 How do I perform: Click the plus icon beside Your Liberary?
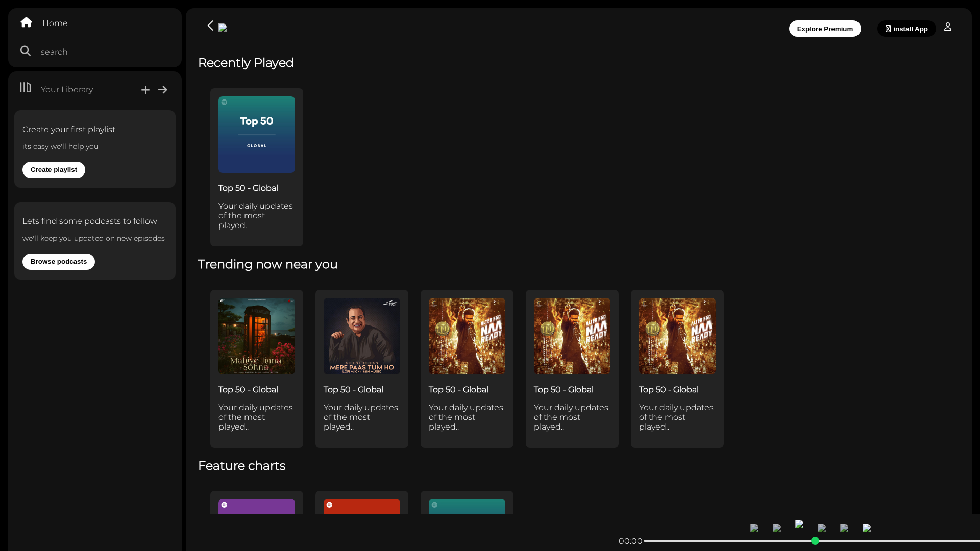(145, 90)
